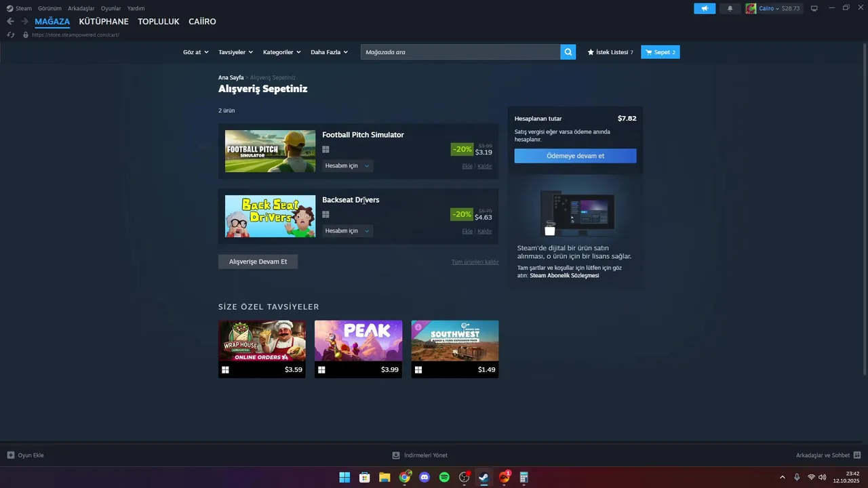
Task: Go forward with the right arrow
Action: [24, 22]
